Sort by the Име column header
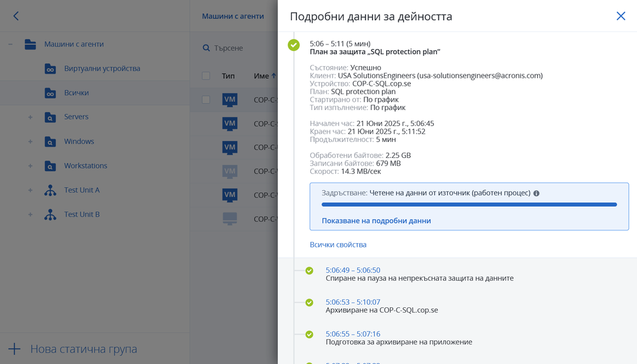Image resolution: width=637 pixels, height=364 pixels. pyautogui.click(x=261, y=76)
